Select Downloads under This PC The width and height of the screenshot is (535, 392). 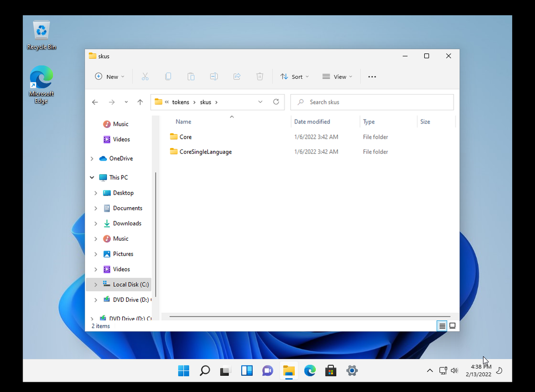pos(127,223)
